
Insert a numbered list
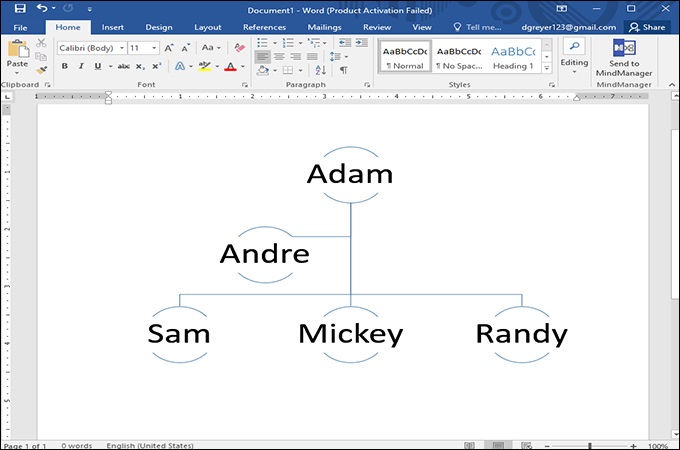(x=288, y=43)
